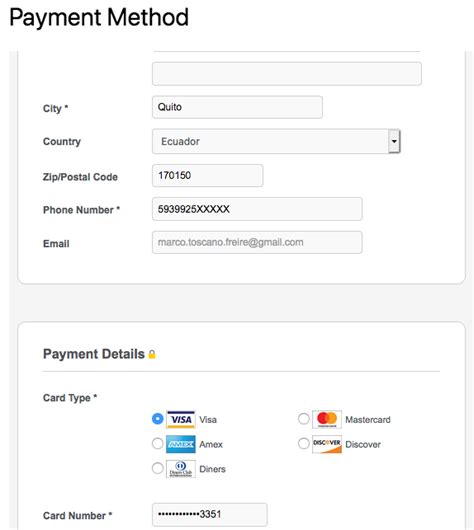Click the Mastercard logo icon

(x=327, y=419)
